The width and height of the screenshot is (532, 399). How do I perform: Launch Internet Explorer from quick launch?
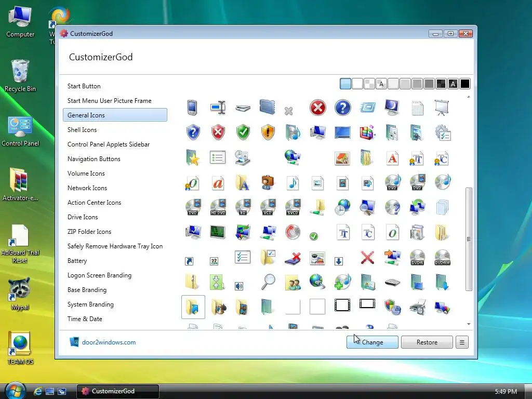37,391
